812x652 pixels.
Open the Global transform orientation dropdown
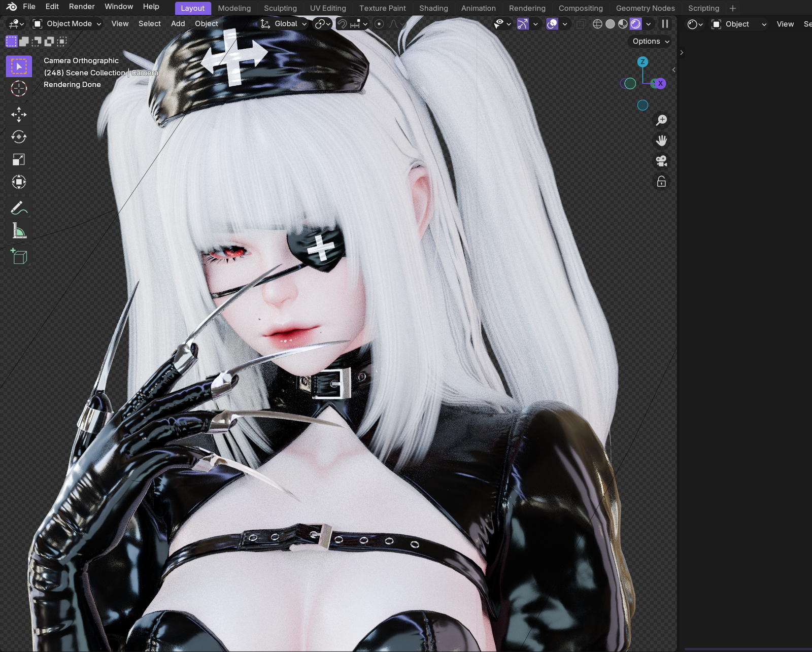point(284,24)
